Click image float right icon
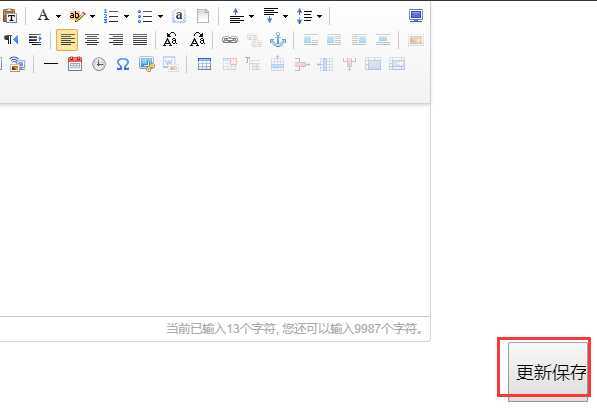The height and width of the screenshot is (410, 597). tap(359, 40)
